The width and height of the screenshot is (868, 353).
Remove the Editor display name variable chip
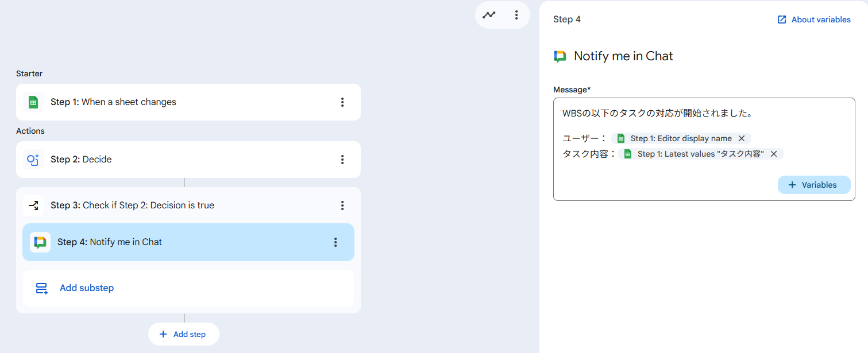point(742,138)
